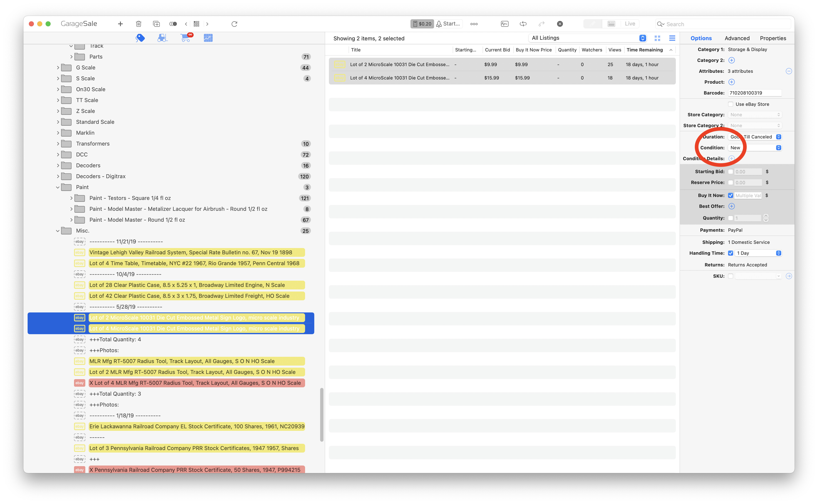Expand Paint - Testors Square folder
The height and width of the screenshot is (504, 818).
(71, 198)
